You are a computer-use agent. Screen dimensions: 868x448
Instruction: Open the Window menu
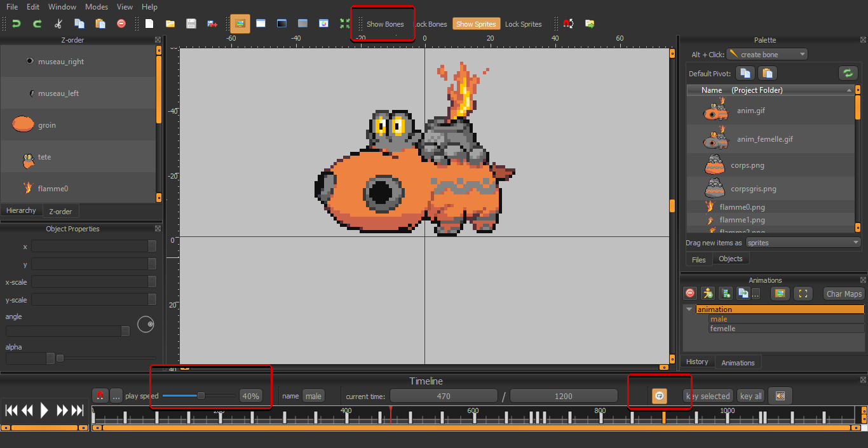coord(62,7)
